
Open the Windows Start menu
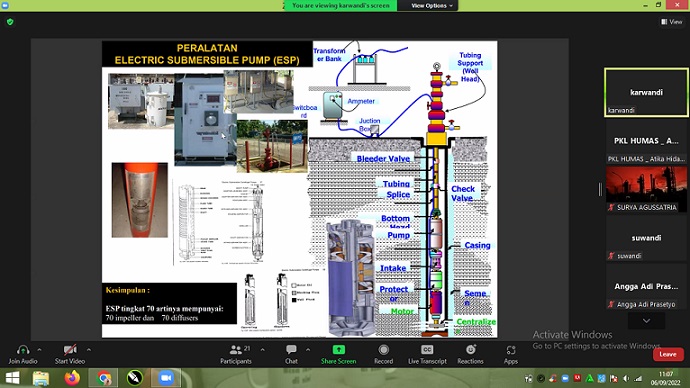12,378
